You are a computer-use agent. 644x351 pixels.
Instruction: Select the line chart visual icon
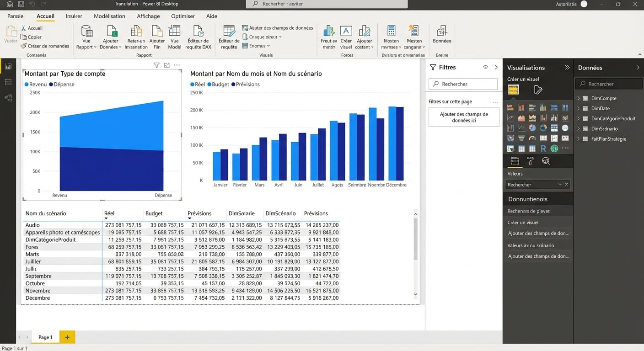click(x=510, y=117)
